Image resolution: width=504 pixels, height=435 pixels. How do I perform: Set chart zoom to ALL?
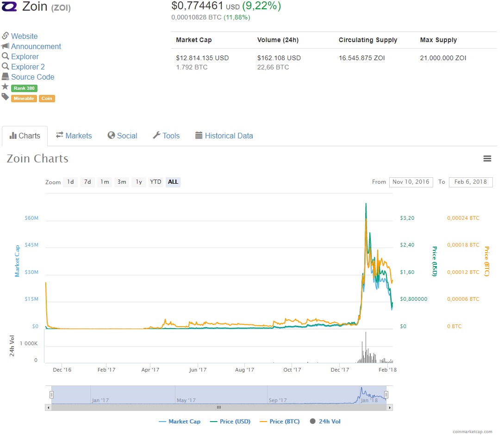tap(173, 182)
